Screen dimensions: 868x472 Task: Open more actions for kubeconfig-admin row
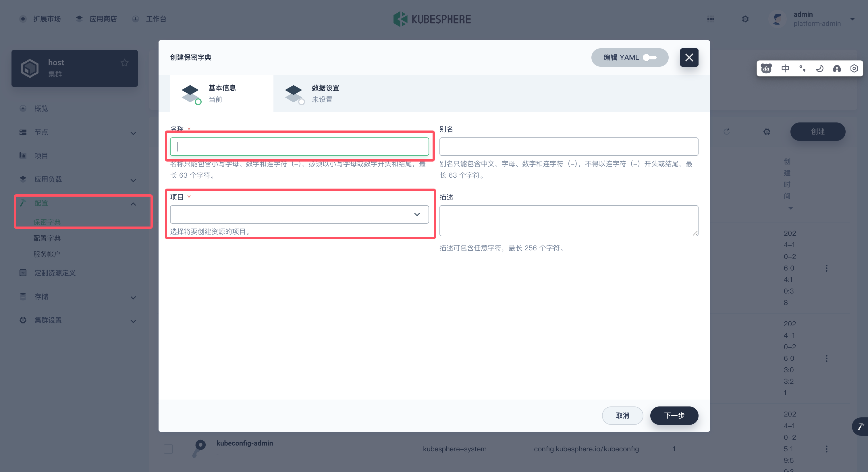pyautogui.click(x=827, y=449)
